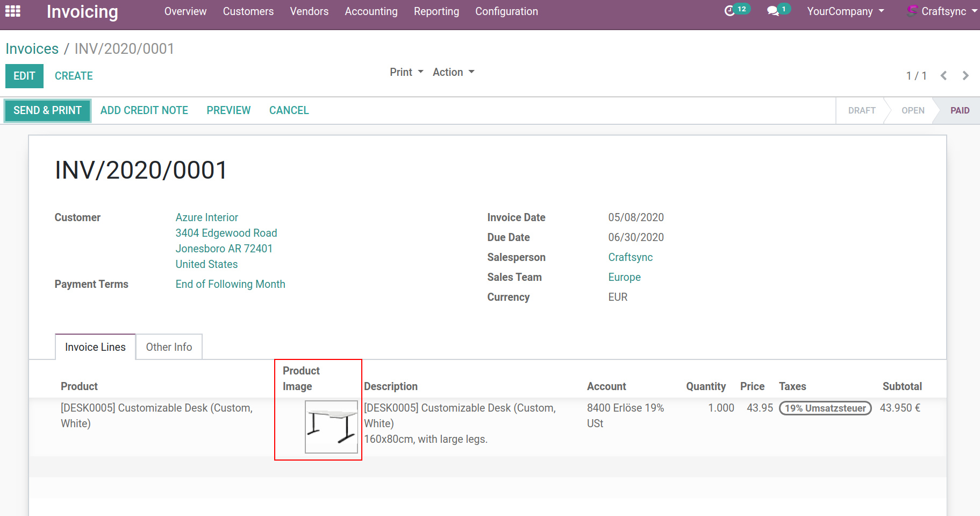
Task: Select the Invoice Lines tab
Action: [95, 347]
